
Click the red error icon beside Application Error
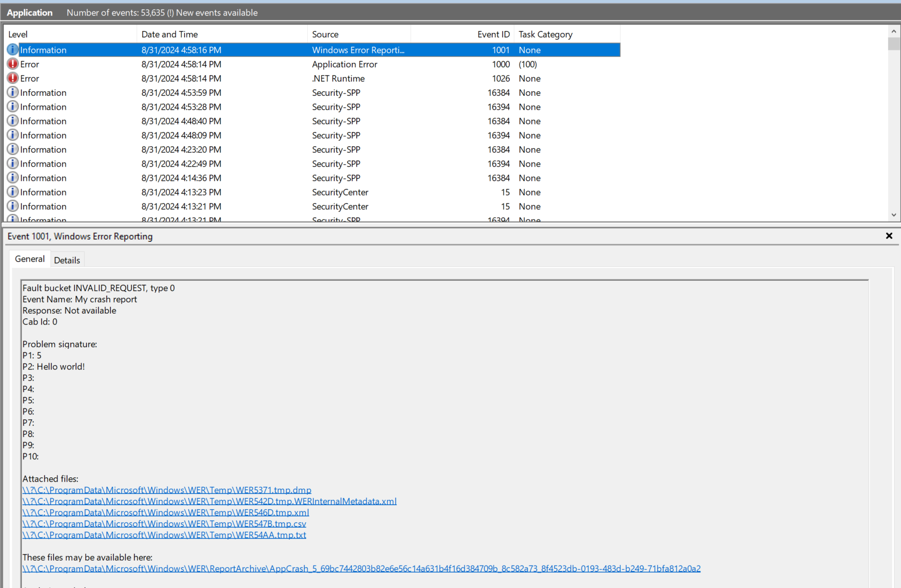(12, 64)
